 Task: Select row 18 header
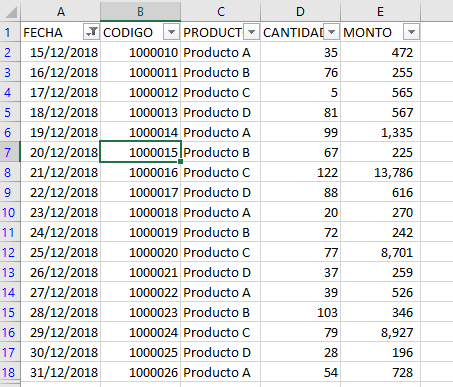click(x=10, y=372)
